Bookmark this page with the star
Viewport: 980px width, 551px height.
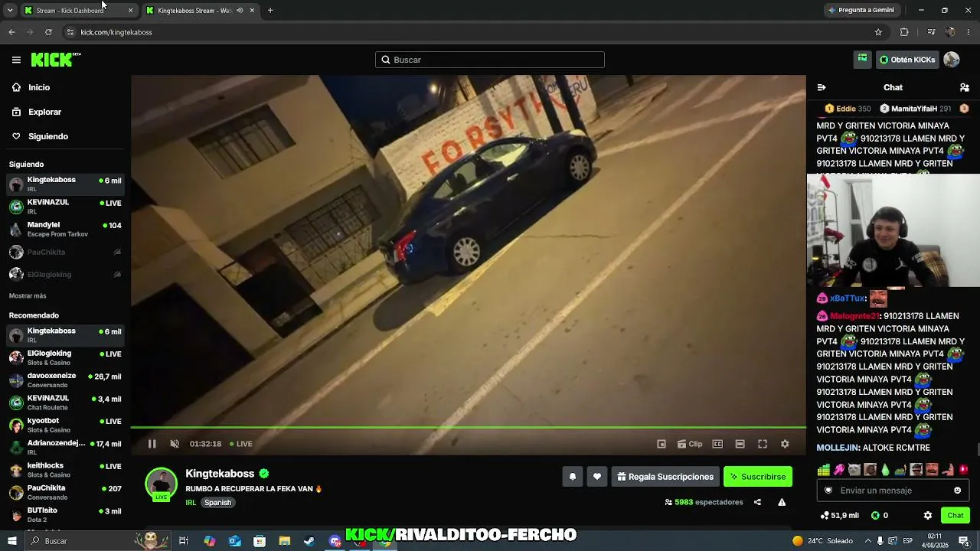pyautogui.click(x=878, y=32)
